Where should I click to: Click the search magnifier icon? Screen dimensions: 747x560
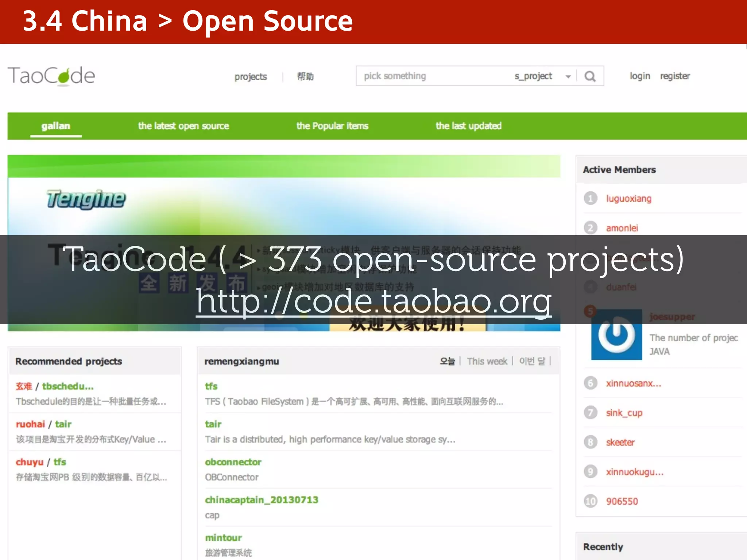[x=590, y=76]
